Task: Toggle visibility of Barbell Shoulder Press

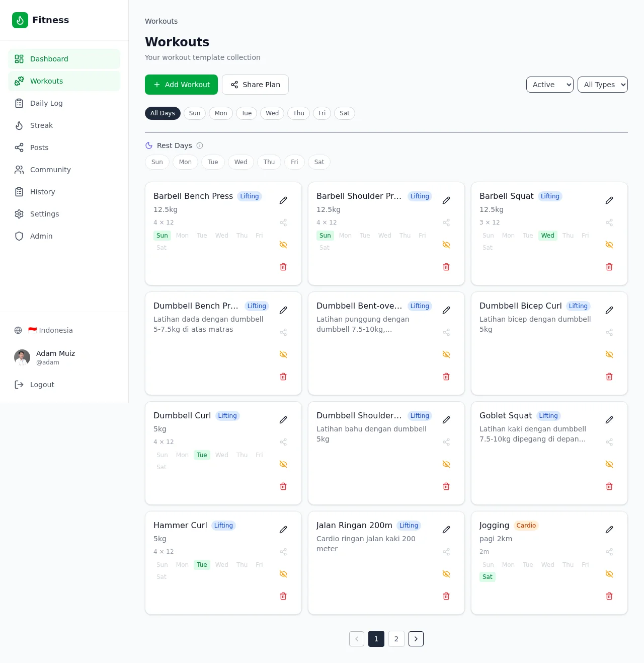Action: [446, 245]
